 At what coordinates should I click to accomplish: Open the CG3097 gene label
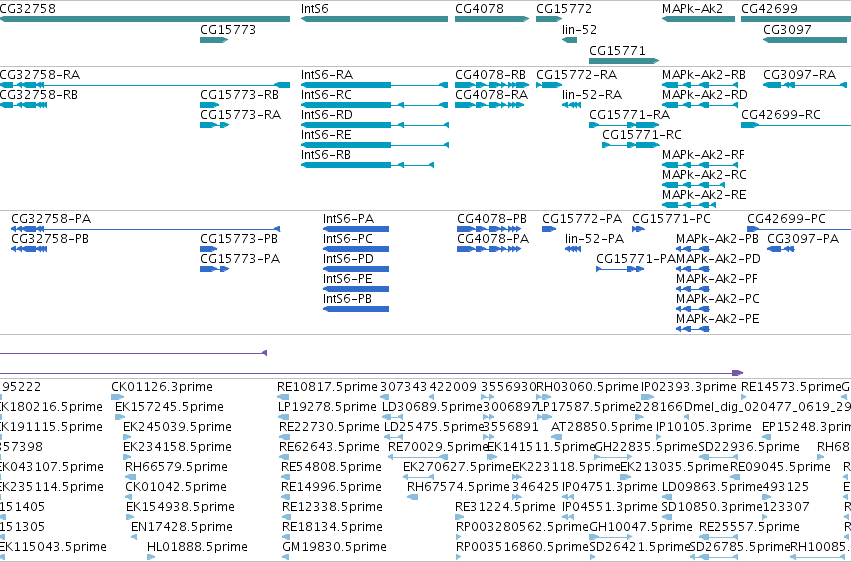pos(787,29)
